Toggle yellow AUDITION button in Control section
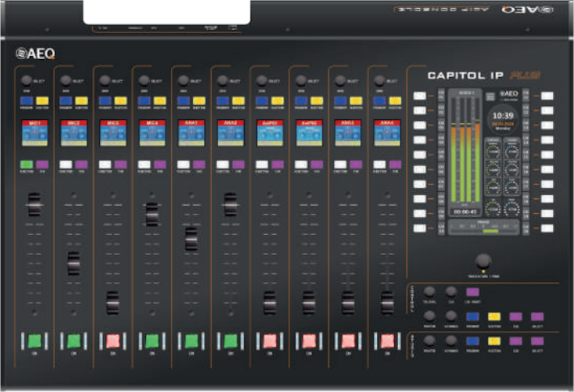Image resolution: width=574 pixels, height=392 pixels. point(495,317)
